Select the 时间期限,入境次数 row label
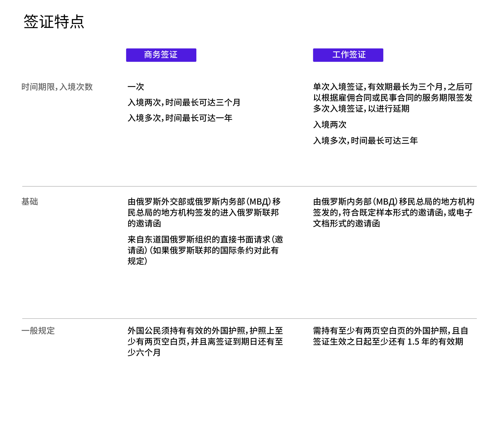The height and width of the screenshot is (428, 504). tap(57, 87)
